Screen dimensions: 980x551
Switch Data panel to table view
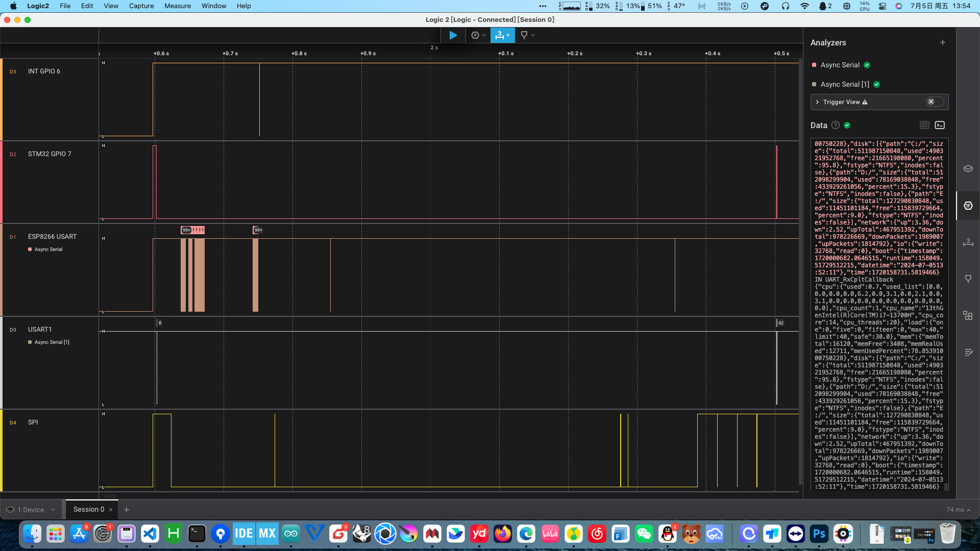tap(924, 125)
